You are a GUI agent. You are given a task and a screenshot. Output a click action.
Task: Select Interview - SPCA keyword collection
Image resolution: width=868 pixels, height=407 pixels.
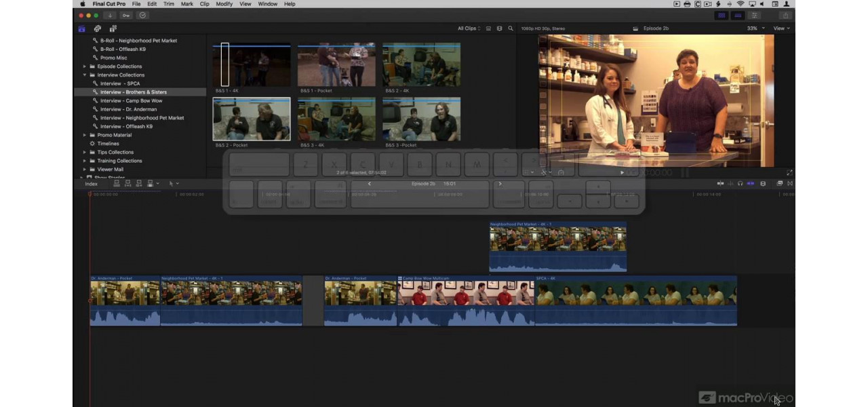(120, 83)
